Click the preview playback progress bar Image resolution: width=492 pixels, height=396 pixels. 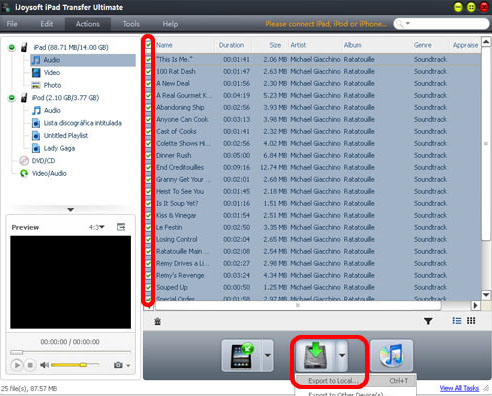point(70,352)
